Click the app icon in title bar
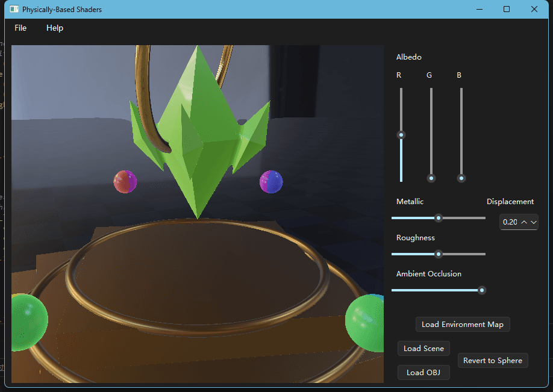This screenshot has height=392, width=553. 14,9
